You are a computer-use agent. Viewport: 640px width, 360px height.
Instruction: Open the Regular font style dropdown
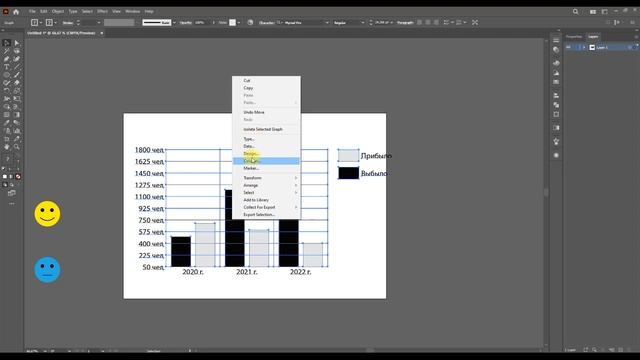(362, 23)
